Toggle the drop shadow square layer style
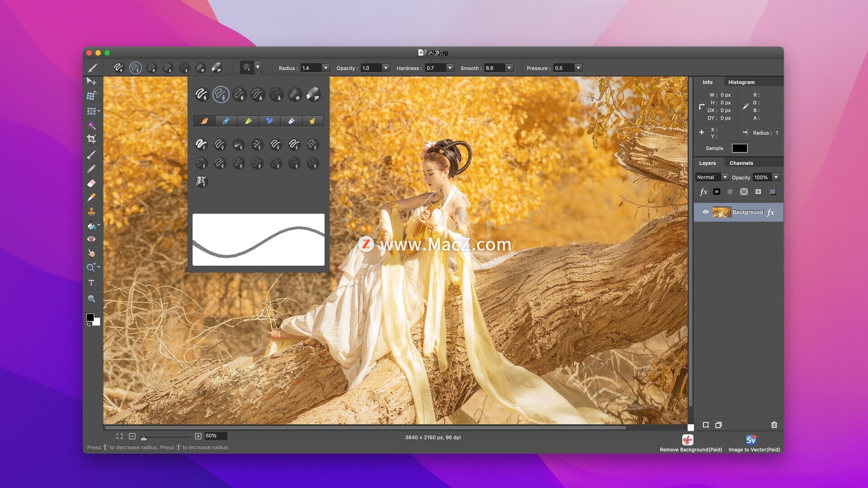Image resolution: width=868 pixels, height=488 pixels. click(x=773, y=192)
